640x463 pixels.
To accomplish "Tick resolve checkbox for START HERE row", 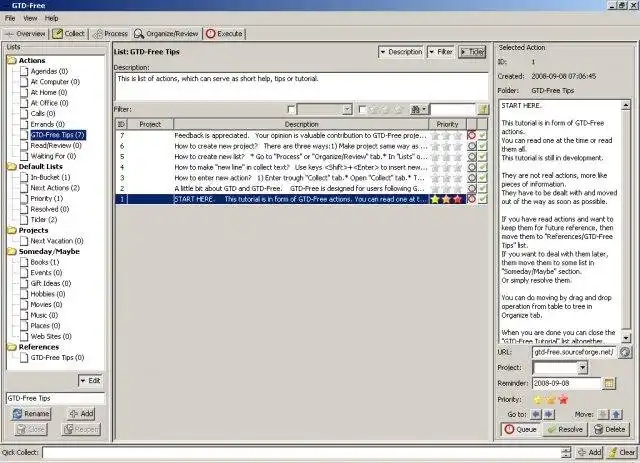I will coord(482,199).
